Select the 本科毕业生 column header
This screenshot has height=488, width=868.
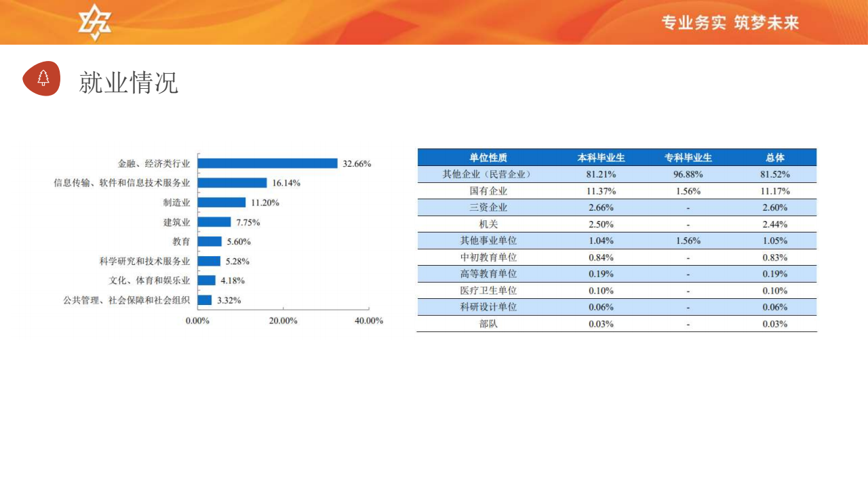601,157
